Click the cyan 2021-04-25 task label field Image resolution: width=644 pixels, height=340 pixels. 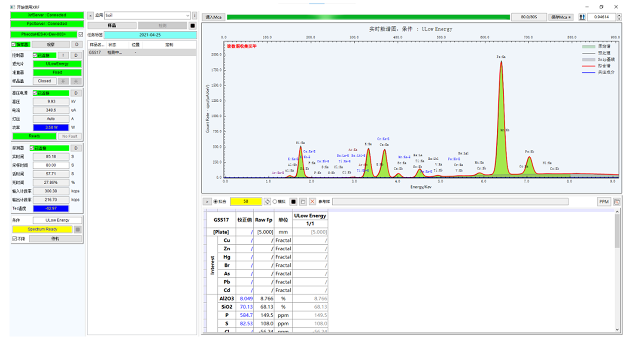tap(150, 35)
